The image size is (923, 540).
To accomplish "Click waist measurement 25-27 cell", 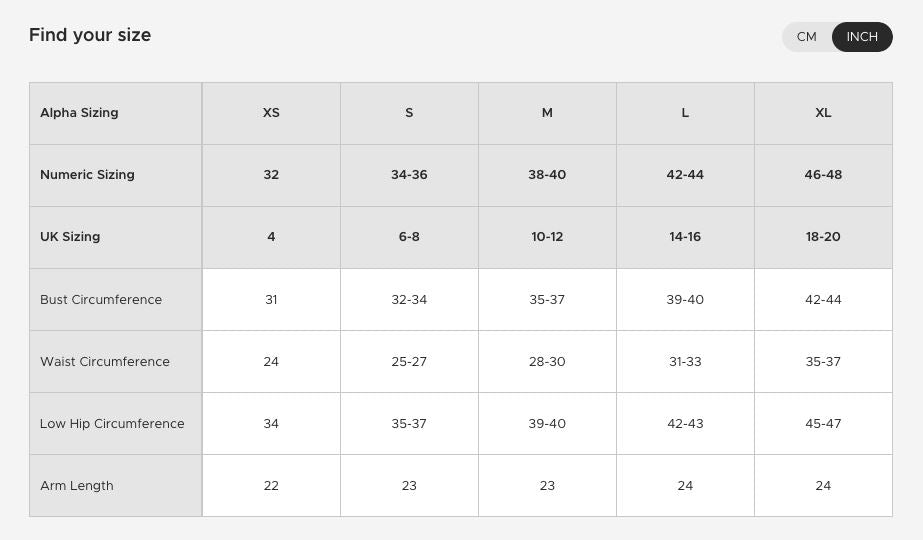I will pyautogui.click(x=409, y=362).
